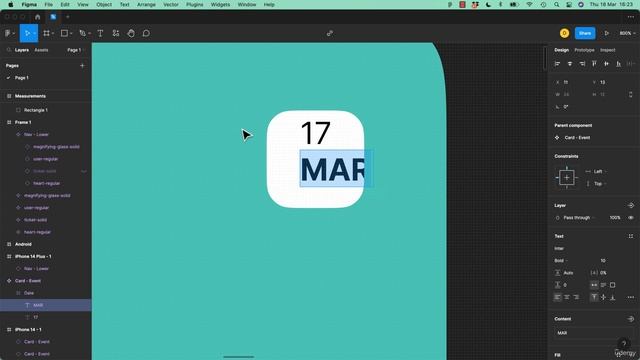
Task: Expand chevron on ticket-solid layer row
Action: 84,171
